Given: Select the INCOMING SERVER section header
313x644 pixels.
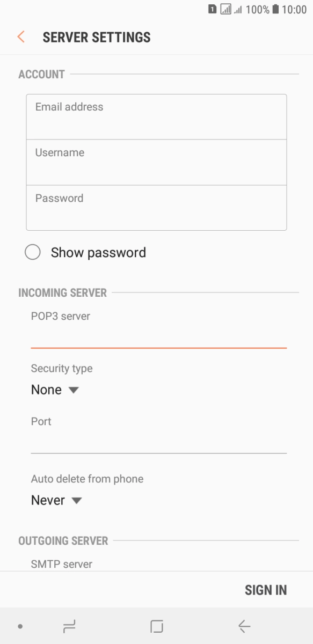Looking at the screenshot, I should coord(62,292).
